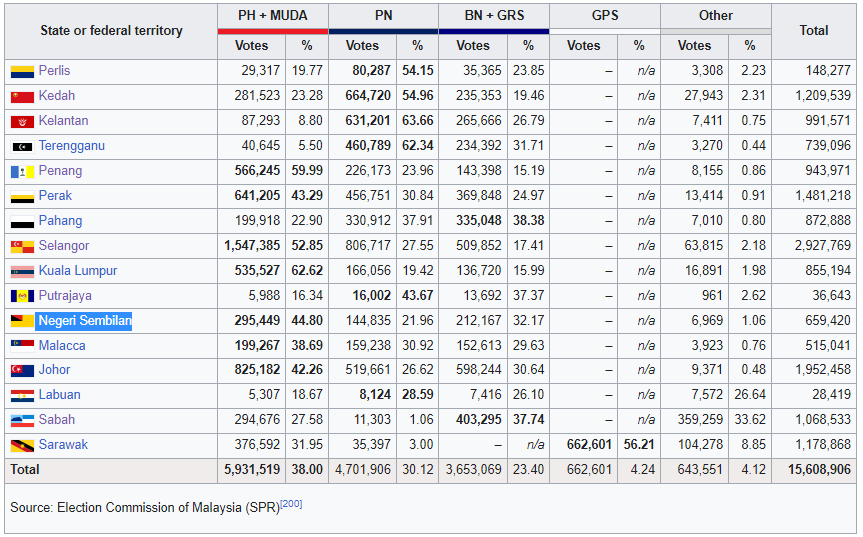Open the Perak link
Screen dimensions: 863x537
[x=55, y=195]
